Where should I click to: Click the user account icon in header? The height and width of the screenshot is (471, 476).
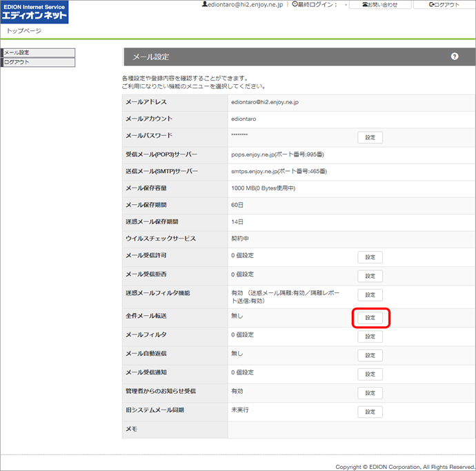pyautogui.click(x=204, y=4)
